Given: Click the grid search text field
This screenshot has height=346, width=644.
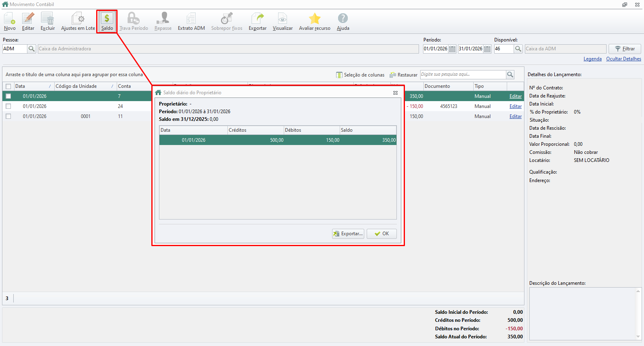Looking at the screenshot, I should coord(463,75).
